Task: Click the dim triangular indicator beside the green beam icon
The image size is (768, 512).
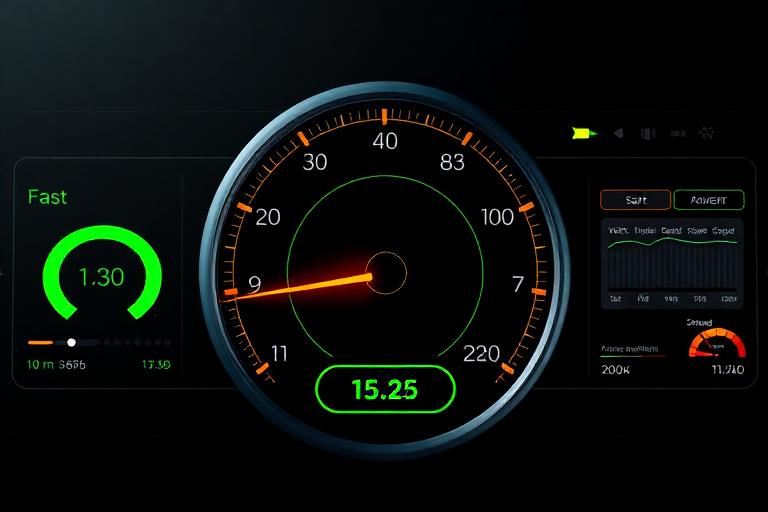Action: (x=619, y=133)
